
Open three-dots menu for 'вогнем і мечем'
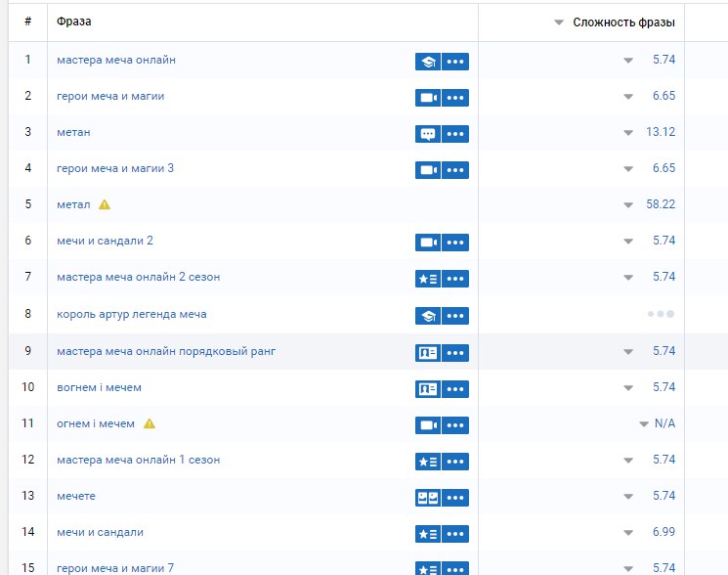pos(455,389)
